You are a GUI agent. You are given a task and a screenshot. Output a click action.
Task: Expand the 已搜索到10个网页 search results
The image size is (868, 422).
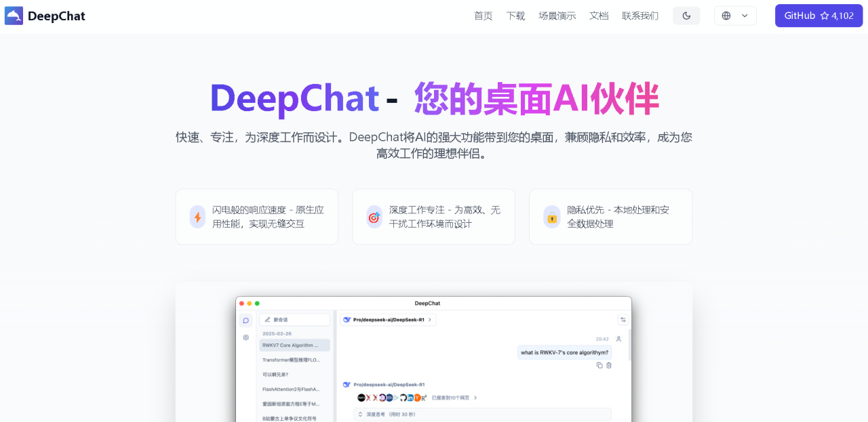click(454, 398)
